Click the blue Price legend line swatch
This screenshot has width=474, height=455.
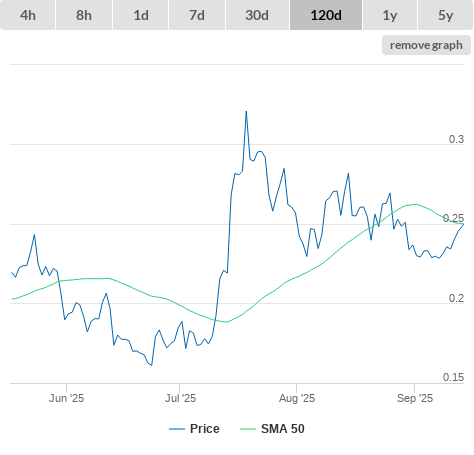[x=177, y=429]
